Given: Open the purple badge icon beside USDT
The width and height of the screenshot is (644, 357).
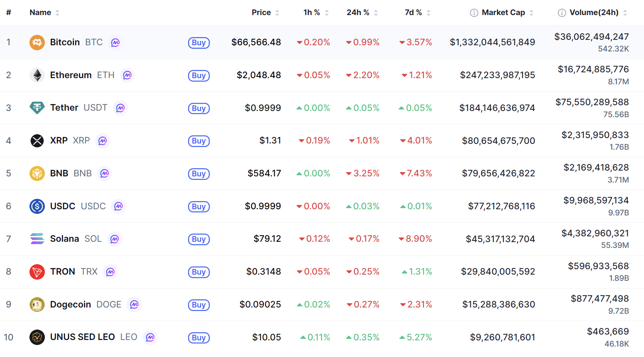Looking at the screenshot, I should tap(120, 108).
